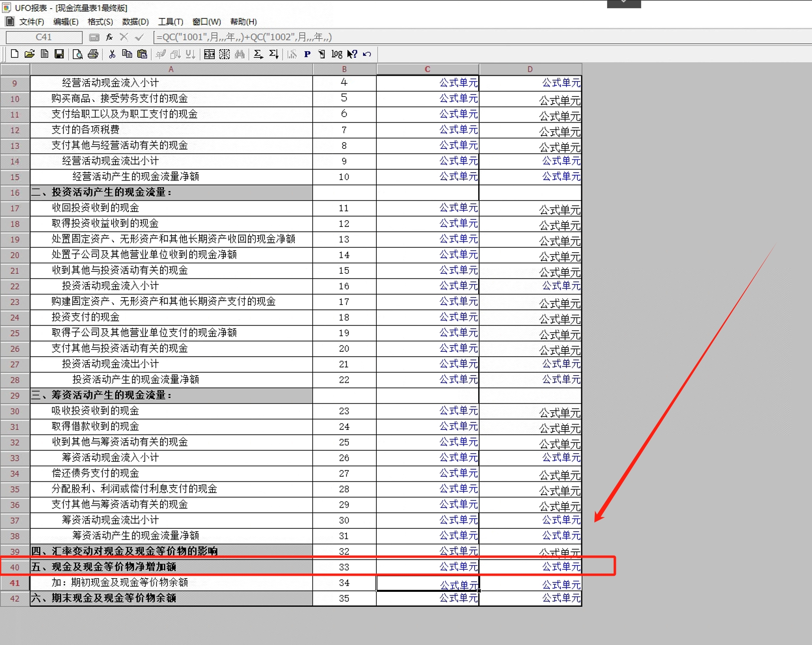Undo with the curved arrow icon
Image resolution: width=812 pixels, height=645 pixels.
point(367,54)
